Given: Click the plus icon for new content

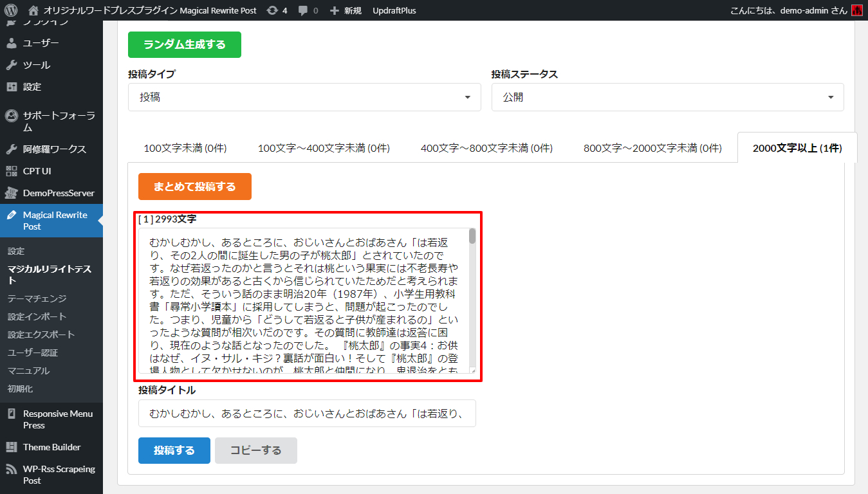Looking at the screenshot, I should pos(334,10).
